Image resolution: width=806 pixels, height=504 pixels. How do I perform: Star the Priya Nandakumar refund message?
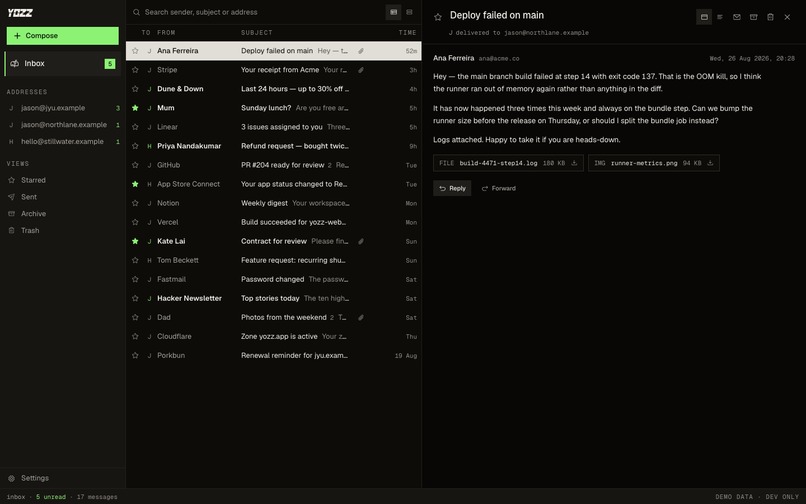tap(135, 146)
